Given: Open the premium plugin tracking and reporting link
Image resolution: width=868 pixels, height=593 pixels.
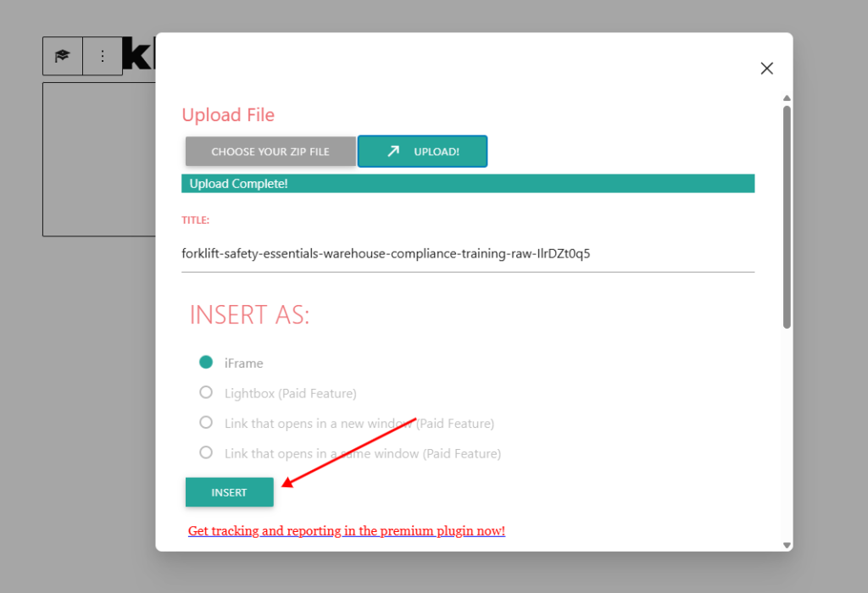Looking at the screenshot, I should 346,531.
